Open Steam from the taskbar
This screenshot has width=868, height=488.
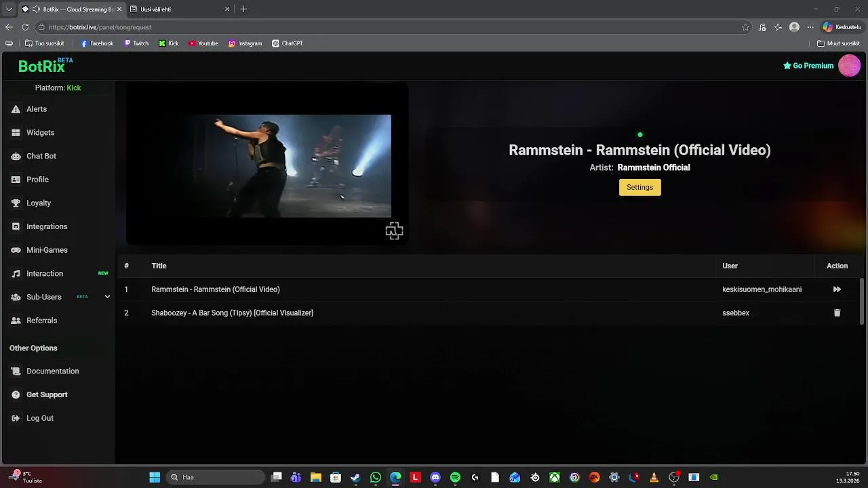355,477
